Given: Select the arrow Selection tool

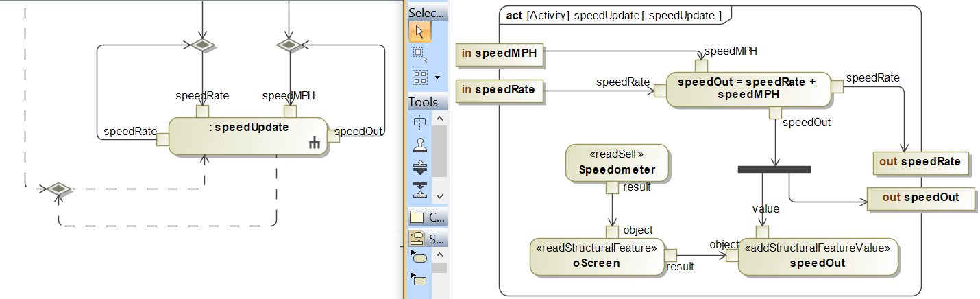Looking at the screenshot, I should pos(419,32).
